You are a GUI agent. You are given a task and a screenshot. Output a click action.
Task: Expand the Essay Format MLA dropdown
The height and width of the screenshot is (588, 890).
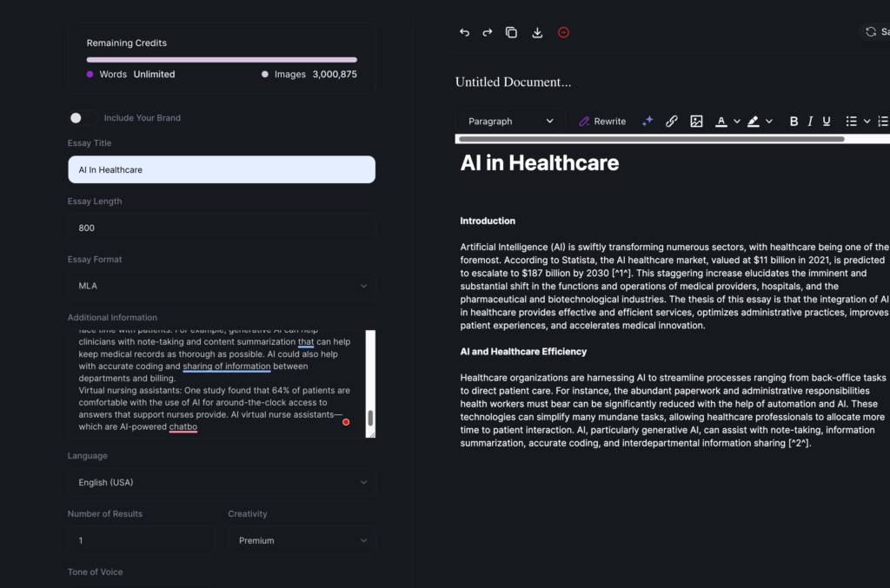click(222, 286)
